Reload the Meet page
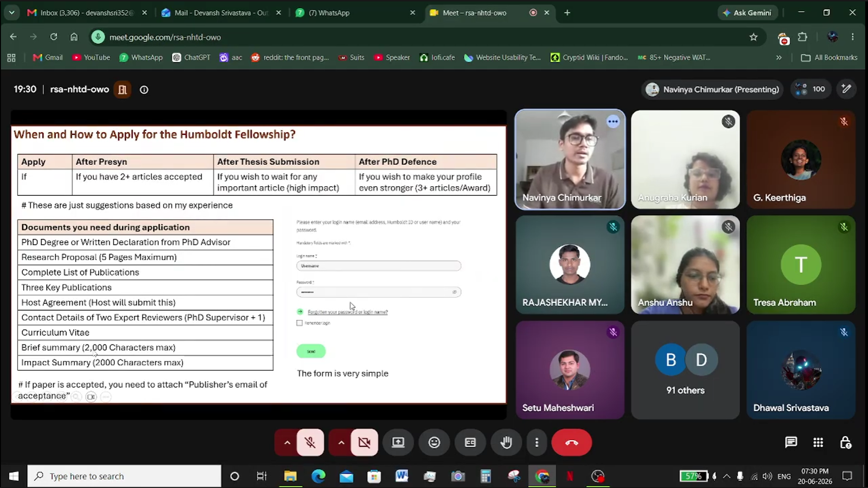Viewport: 868px width, 488px height. pos(54,37)
